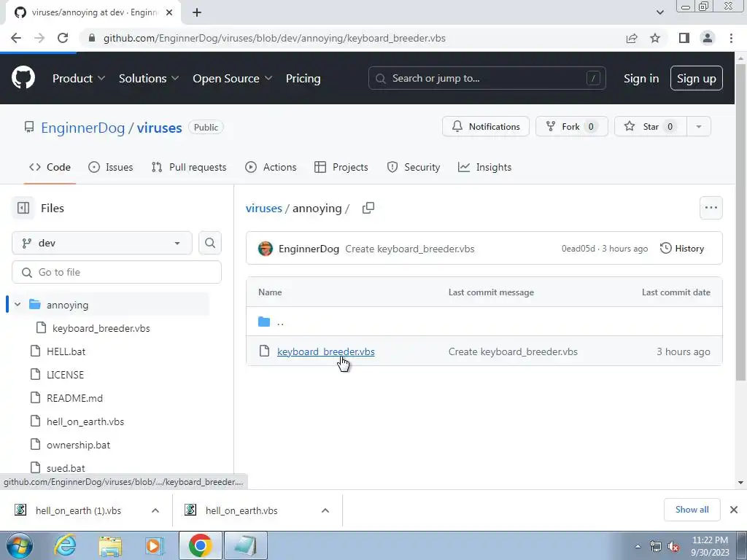Switch to the Pull requests tab
The height and width of the screenshot is (560, 747).
tap(189, 167)
